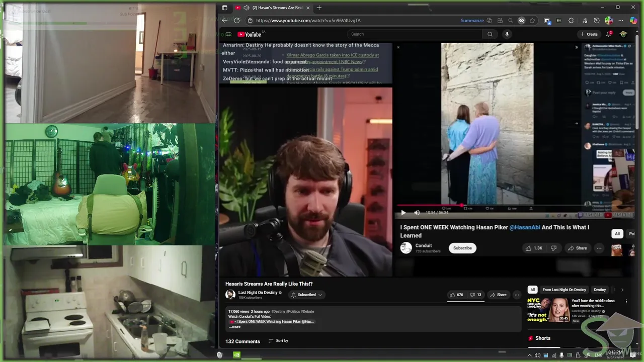Open the 'You'll hate the middle class' thumbnail
Viewport: 644px width, 362px height.
(x=548, y=310)
